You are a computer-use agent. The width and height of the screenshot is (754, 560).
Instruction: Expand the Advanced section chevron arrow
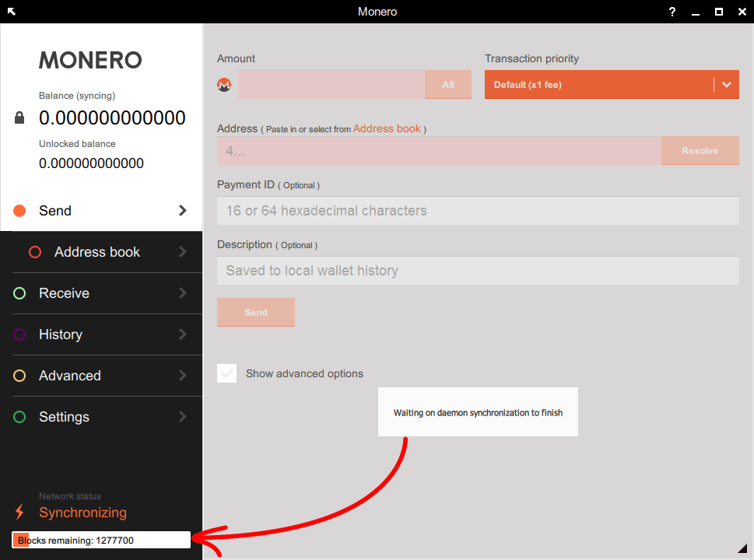[x=183, y=376]
